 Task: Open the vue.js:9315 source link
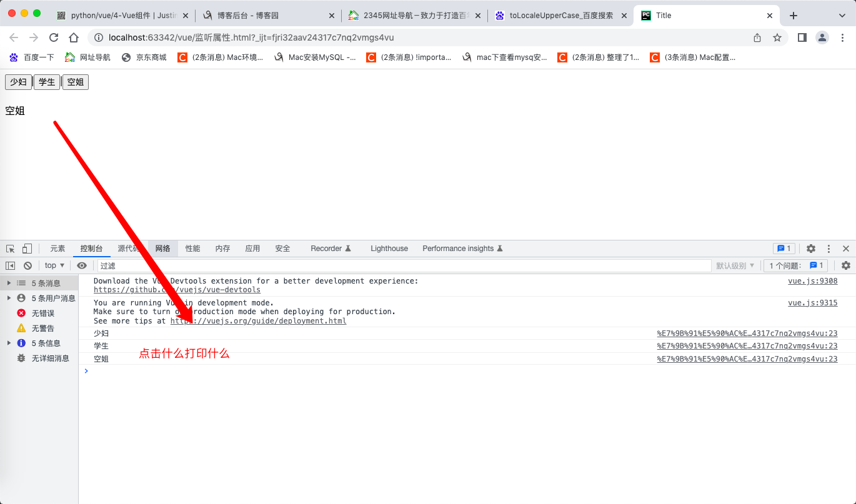[813, 303]
